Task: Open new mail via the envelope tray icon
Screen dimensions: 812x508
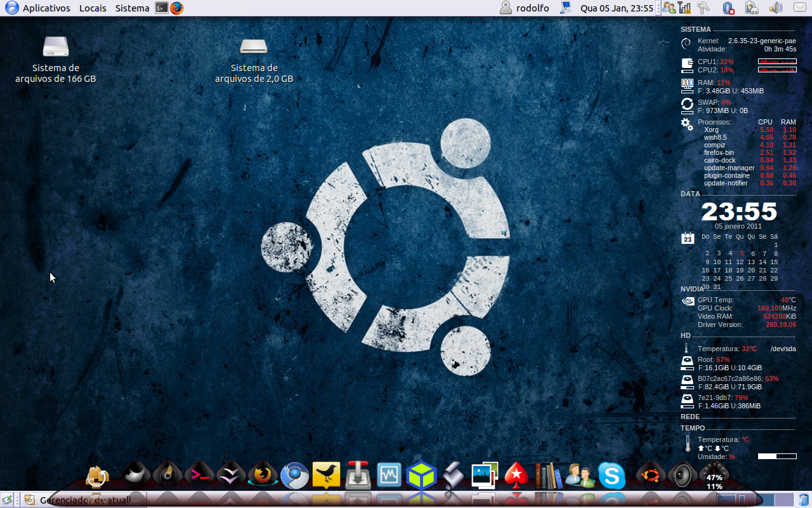Action: (x=799, y=8)
